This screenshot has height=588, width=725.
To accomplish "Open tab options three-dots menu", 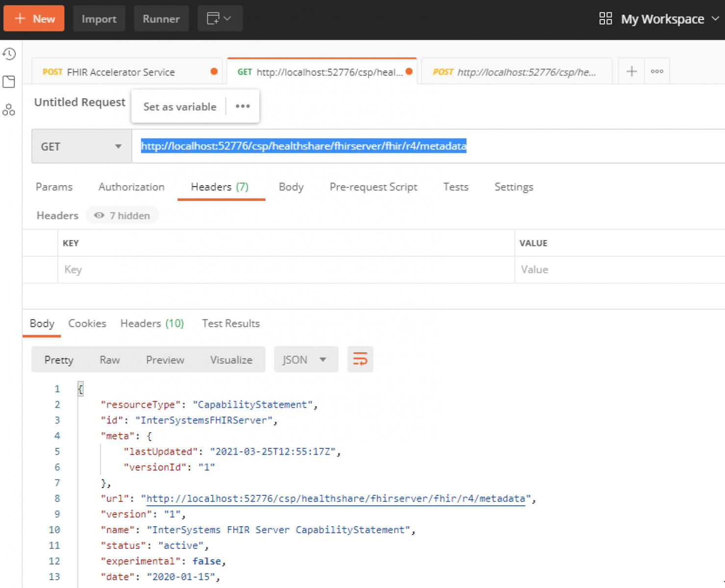I will (657, 72).
